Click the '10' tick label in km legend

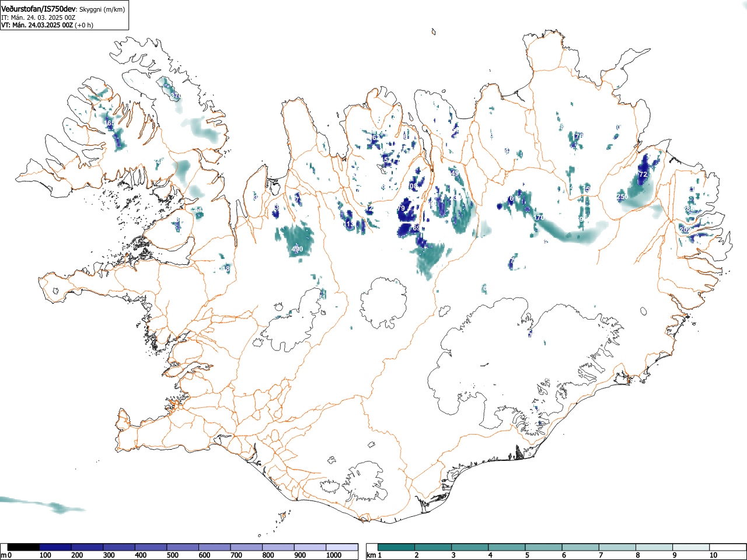pyautogui.click(x=713, y=556)
